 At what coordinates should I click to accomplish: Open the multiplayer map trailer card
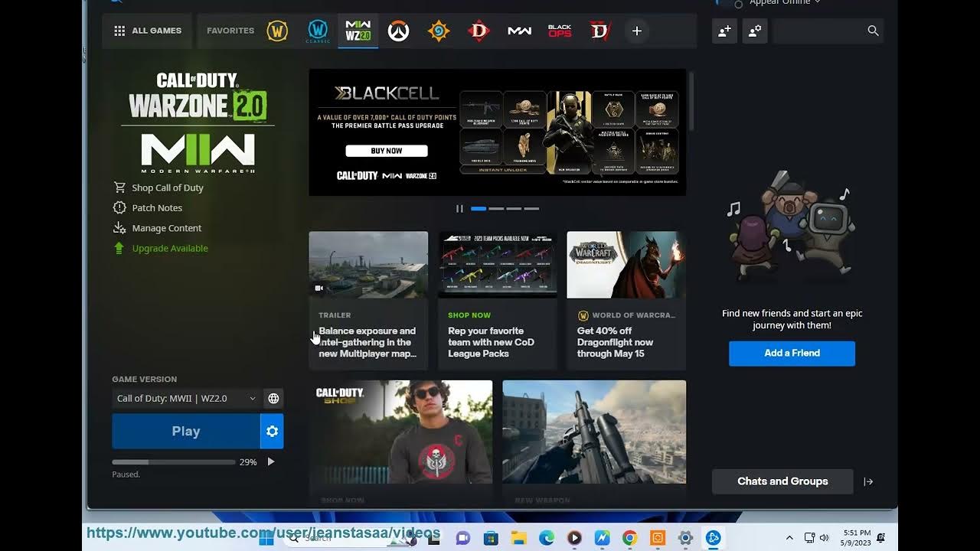click(368, 300)
